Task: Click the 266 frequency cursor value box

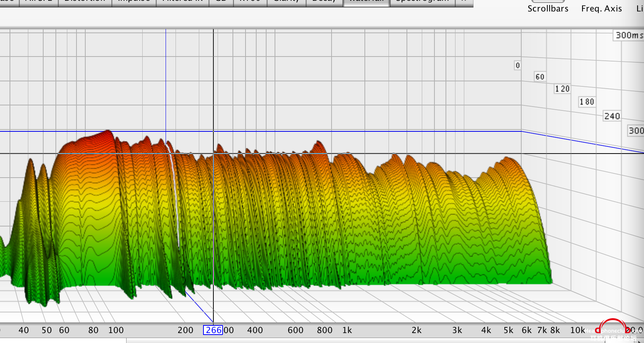Action: coord(213,330)
